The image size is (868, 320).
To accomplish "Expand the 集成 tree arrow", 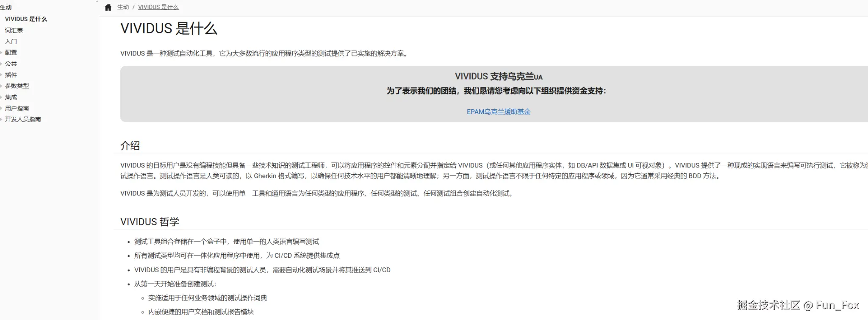I will (x=1, y=97).
